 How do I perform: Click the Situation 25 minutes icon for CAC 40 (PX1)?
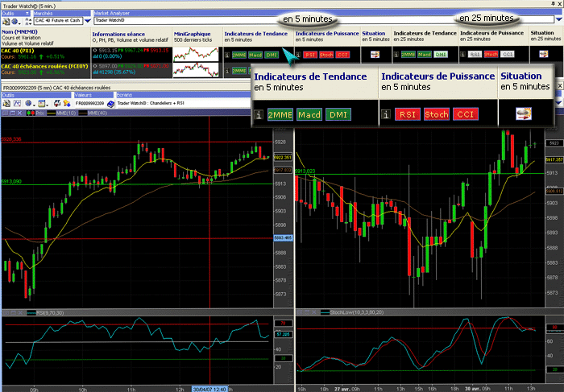tap(544, 54)
